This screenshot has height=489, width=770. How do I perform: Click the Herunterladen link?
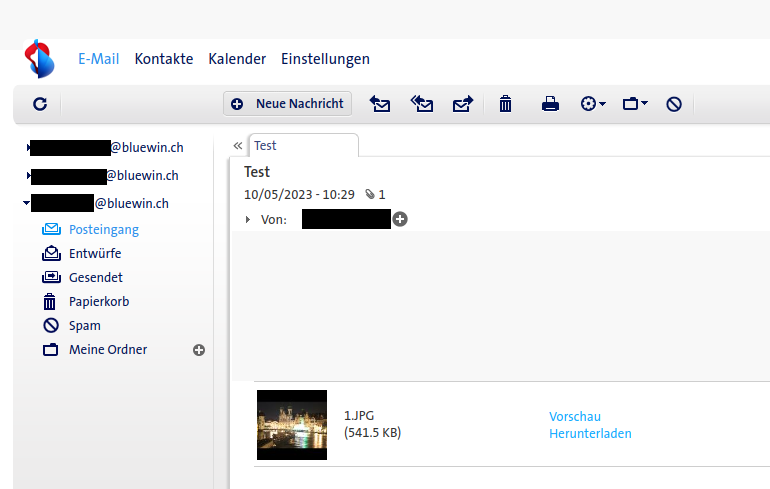[590, 433]
